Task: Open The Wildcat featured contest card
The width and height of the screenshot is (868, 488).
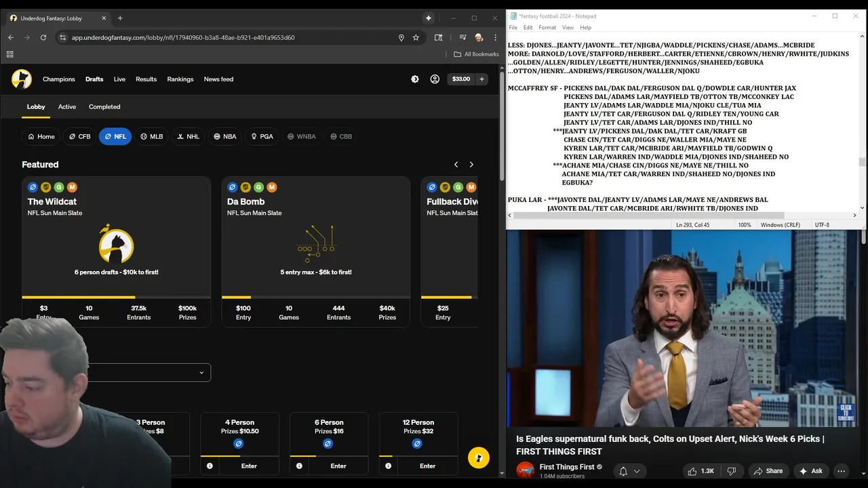Action: click(116, 252)
